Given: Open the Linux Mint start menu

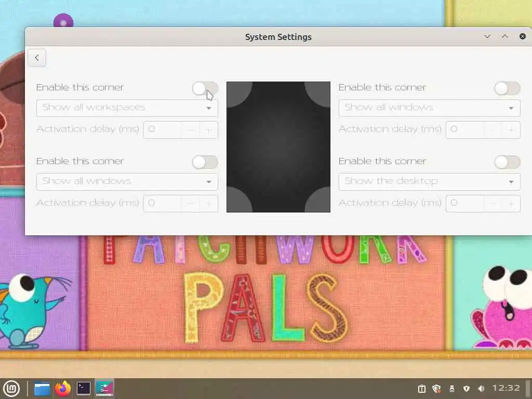Looking at the screenshot, I should click(11, 389).
